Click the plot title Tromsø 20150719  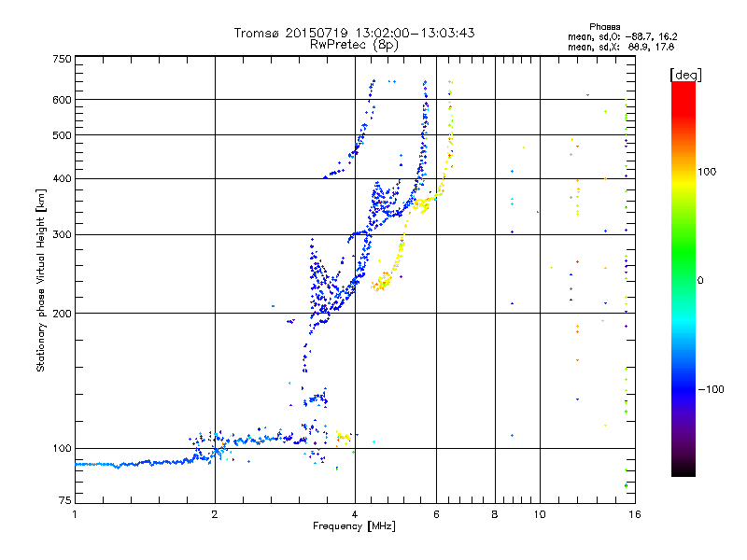[354, 33]
